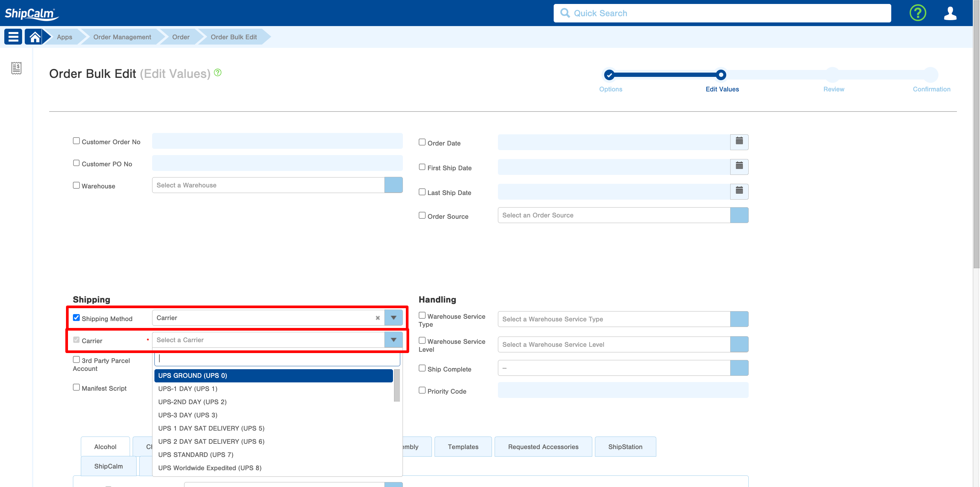Tick the Warehouse checkbox

click(76, 185)
